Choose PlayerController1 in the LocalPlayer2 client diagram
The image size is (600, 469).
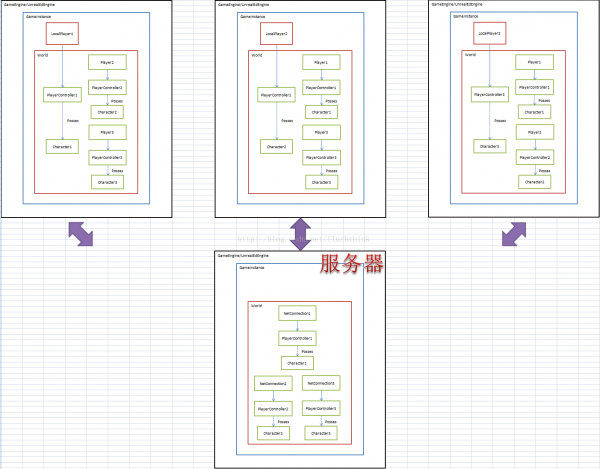tap(321, 88)
